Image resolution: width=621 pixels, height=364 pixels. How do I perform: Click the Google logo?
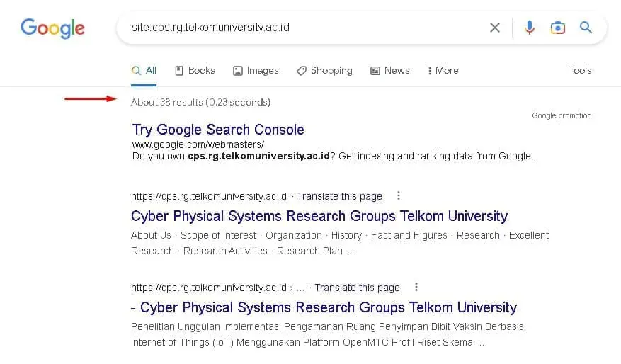point(52,28)
